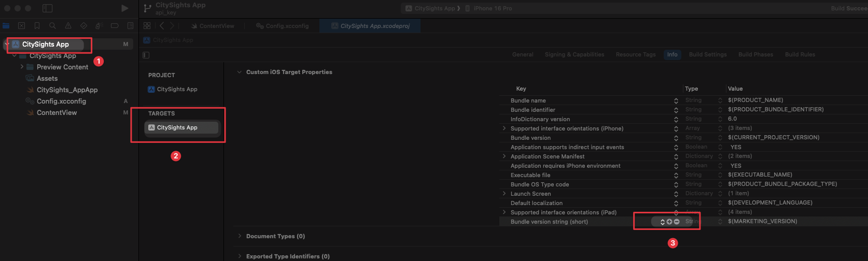Click the CitySights App breadcrumb in jump bar
The width and height of the screenshot is (868, 261).
coord(169,40)
